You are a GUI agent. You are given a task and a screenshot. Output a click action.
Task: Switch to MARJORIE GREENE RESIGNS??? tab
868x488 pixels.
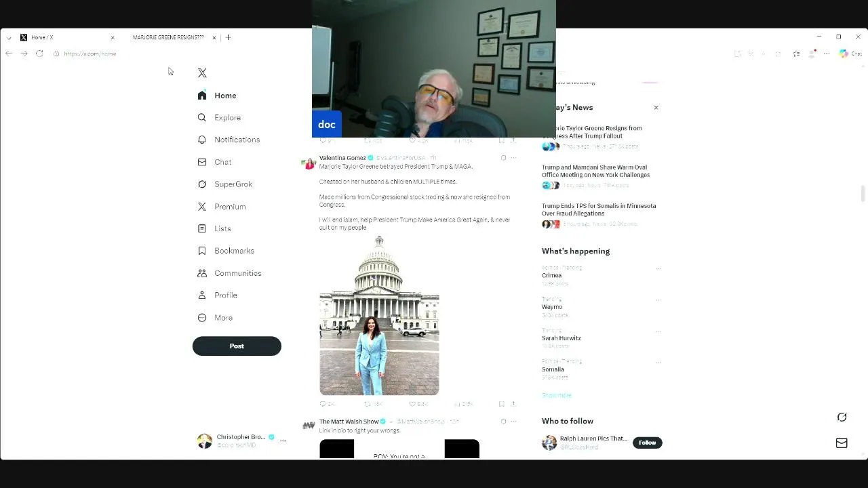coord(168,37)
